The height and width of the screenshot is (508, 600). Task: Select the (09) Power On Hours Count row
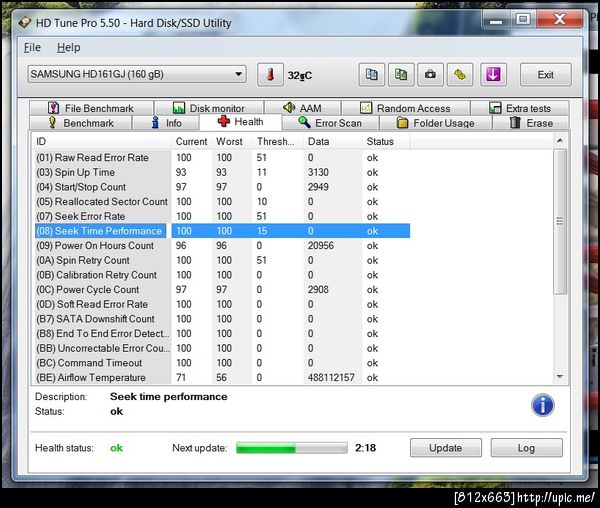pyautogui.click(x=222, y=246)
